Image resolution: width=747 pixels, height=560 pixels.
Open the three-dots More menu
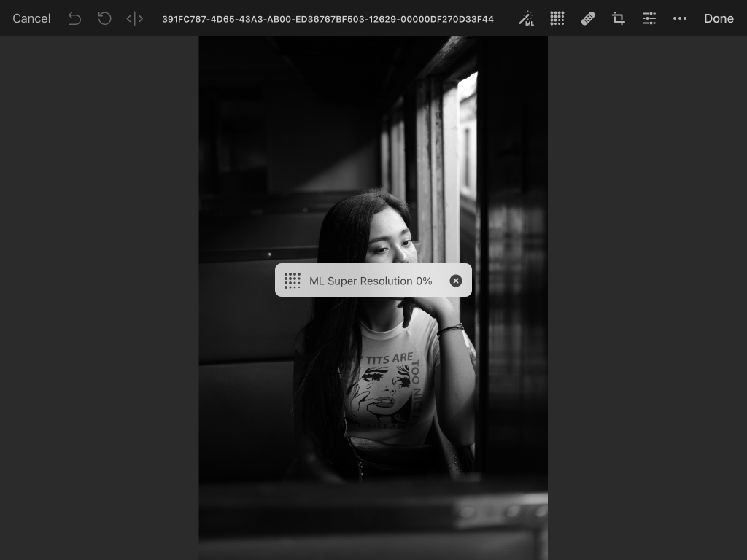tap(680, 18)
